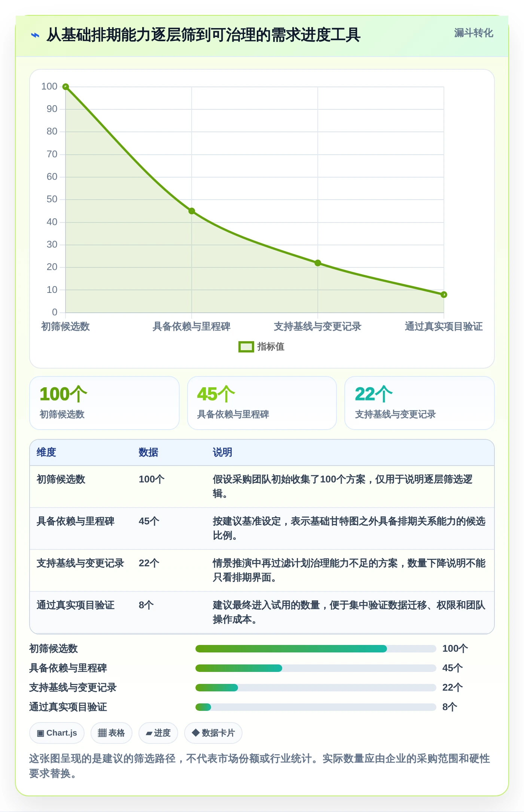Image resolution: width=524 pixels, height=812 pixels.
Task: Click the 8个 value in the table
Action: [146, 605]
